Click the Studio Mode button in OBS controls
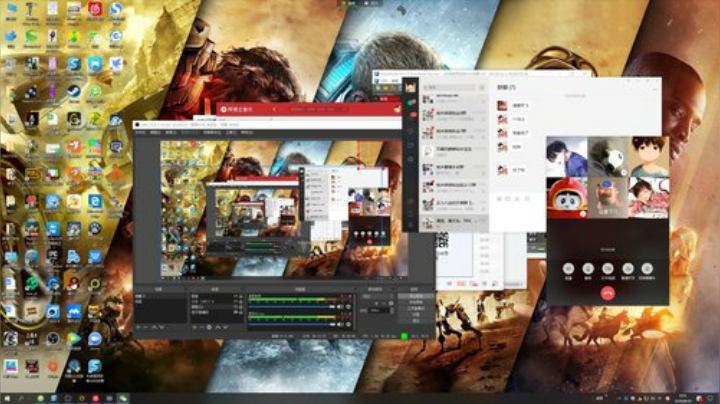Viewport: 720px width, 404px height. point(415,309)
